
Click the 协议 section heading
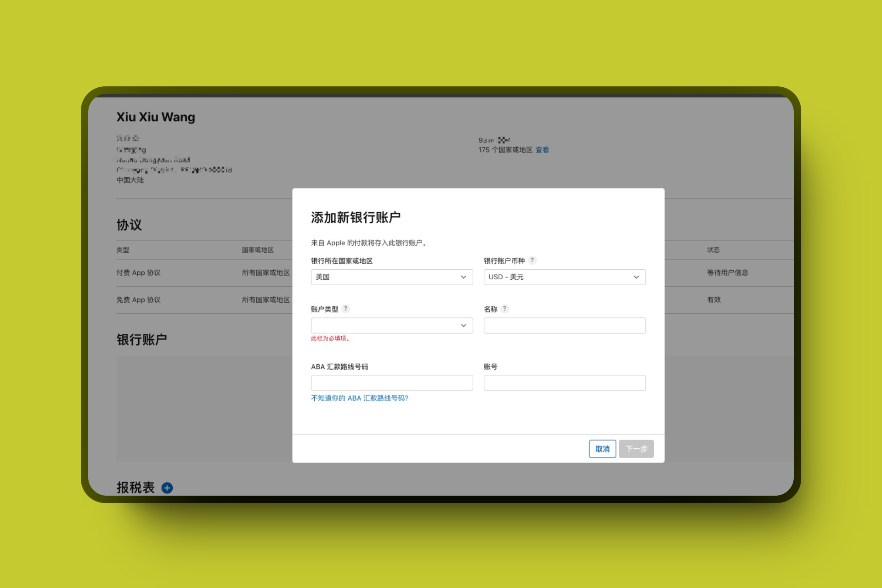[129, 225]
